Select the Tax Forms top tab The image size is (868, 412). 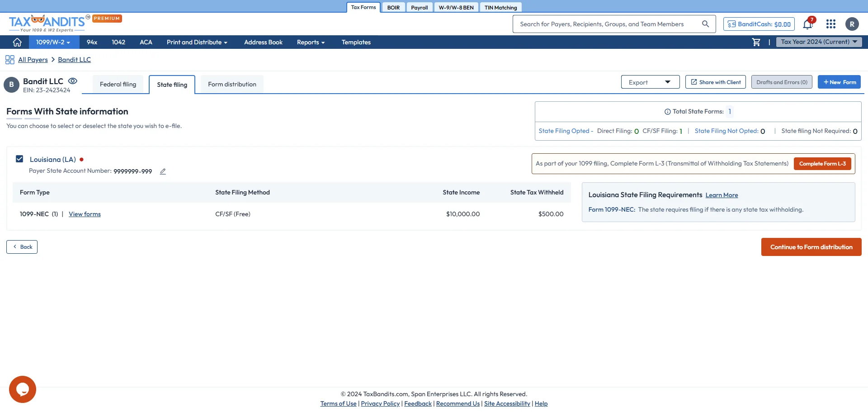click(363, 7)
